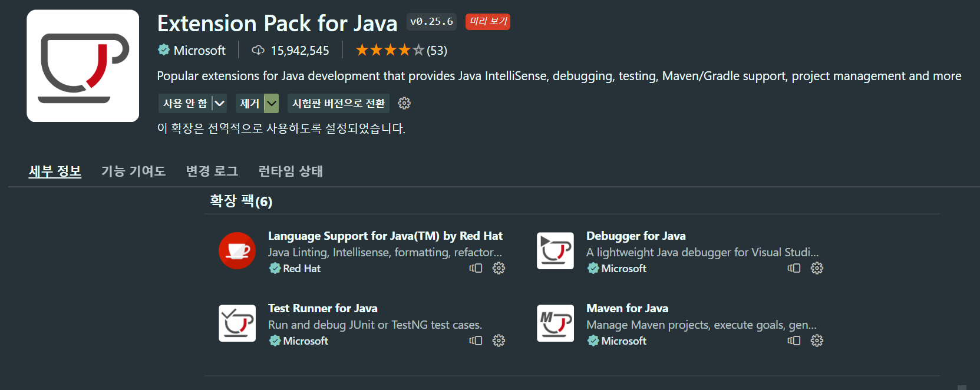Open manage gear for Language Support for Java
Screen dimensions: 980x390
[499, 268]
